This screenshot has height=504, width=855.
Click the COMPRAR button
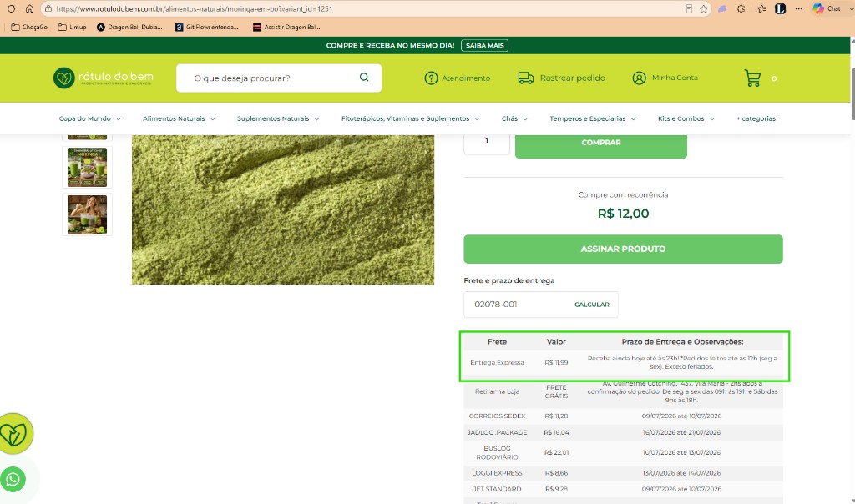click(601, 144)
